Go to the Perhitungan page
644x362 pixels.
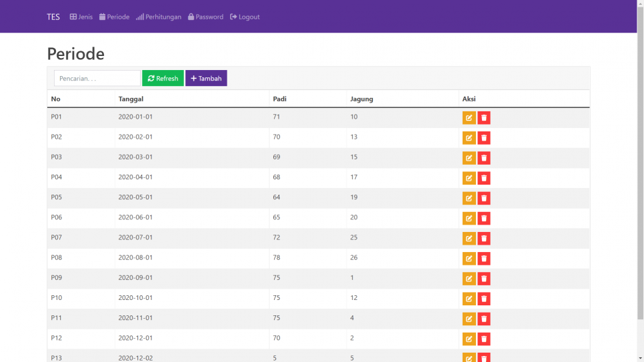(159, 17)
